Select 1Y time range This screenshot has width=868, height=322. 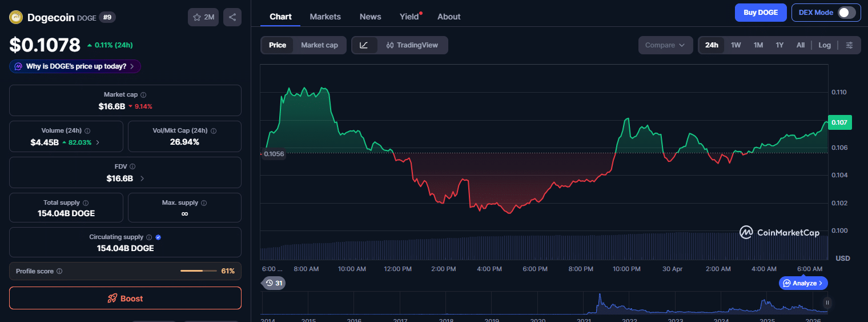[779, 45]
